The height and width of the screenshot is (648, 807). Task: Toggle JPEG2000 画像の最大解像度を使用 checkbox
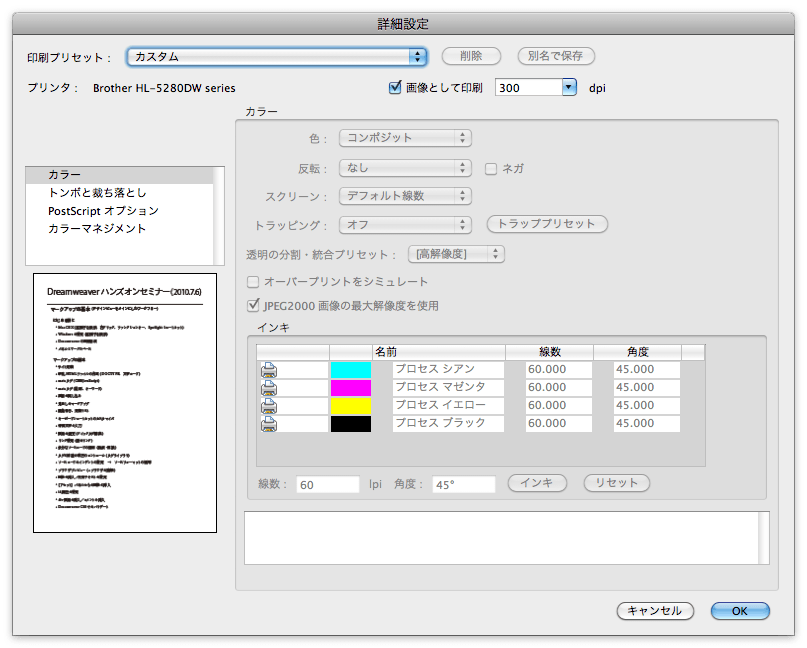[x=253, y=306]
